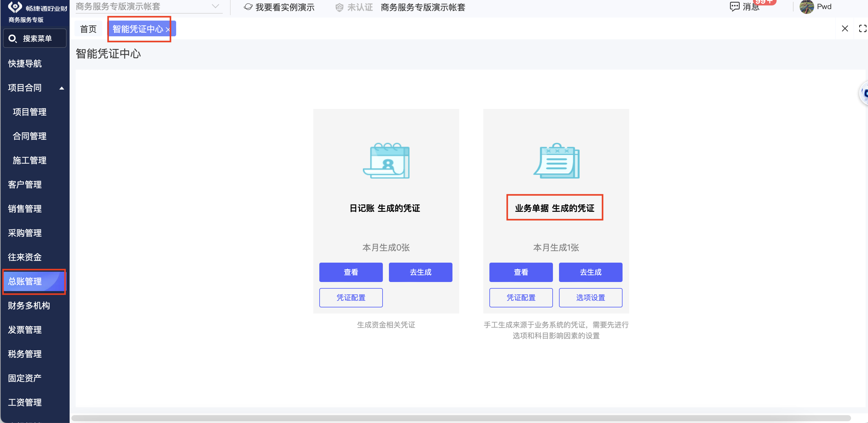The height and width of the screenshot is (423, 868).
Task: Click the search magnifier icon in sidebar
Action: coord(12,39)
